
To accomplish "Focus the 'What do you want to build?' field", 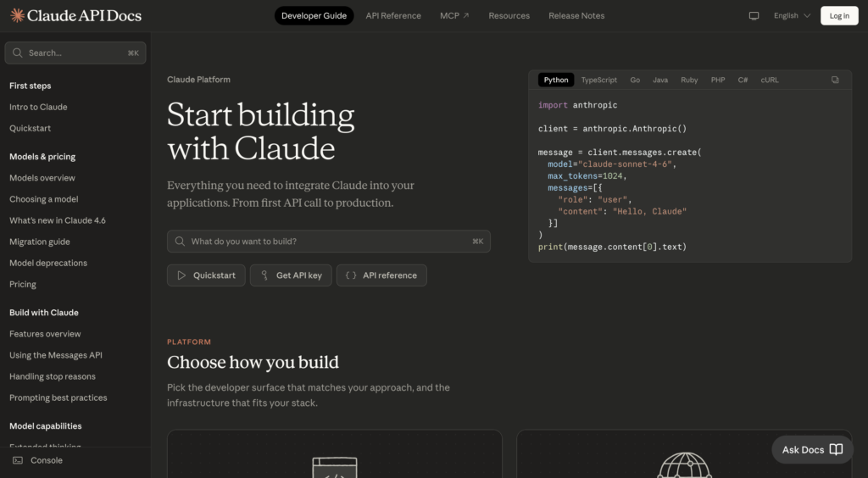I will click(x=329, y=242).
